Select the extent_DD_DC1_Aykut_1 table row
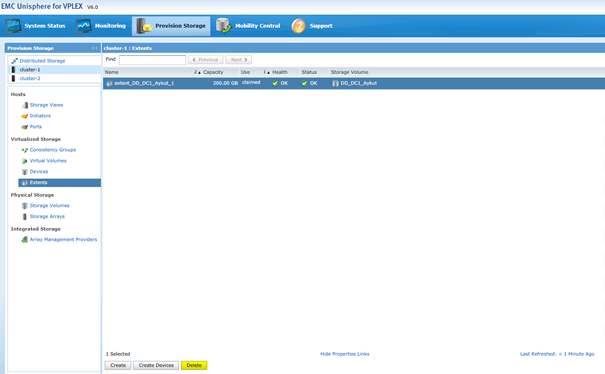The image size is (605, 374). pos(354,83)
